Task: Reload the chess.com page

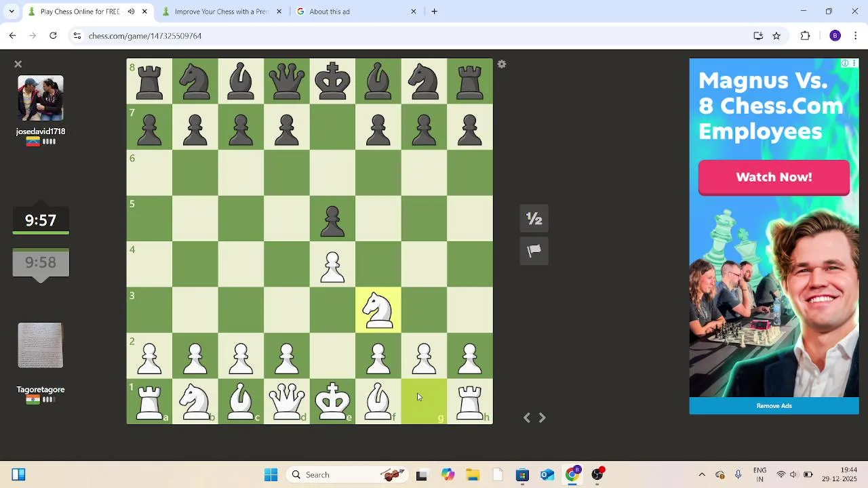Action: click(x=53, y=36)
